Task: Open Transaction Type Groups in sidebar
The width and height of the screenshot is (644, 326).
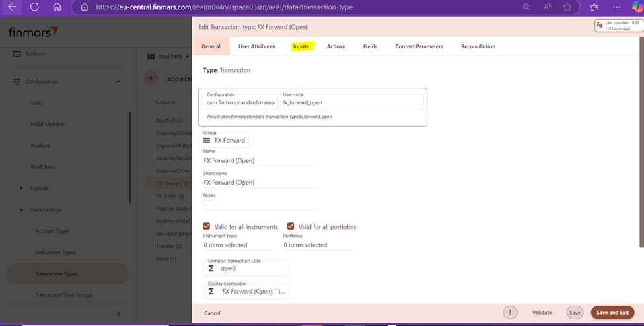Action: [x=63, y=295]
